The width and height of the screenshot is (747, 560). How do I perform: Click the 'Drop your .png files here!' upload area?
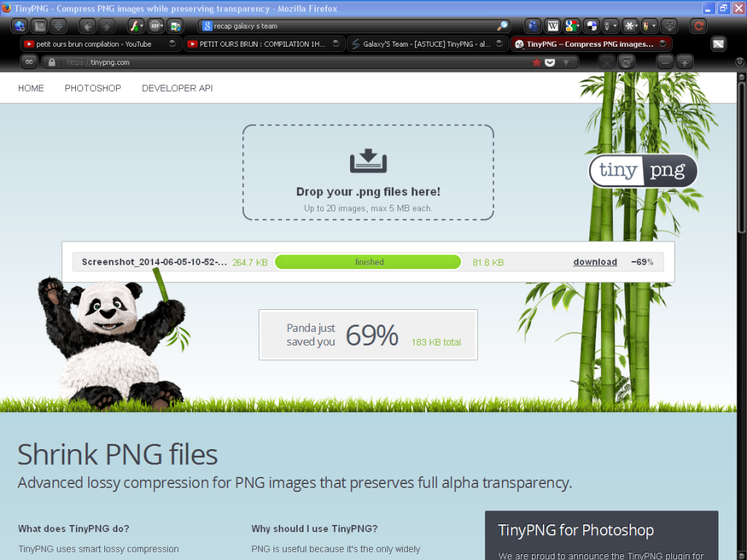click(368, 172)
